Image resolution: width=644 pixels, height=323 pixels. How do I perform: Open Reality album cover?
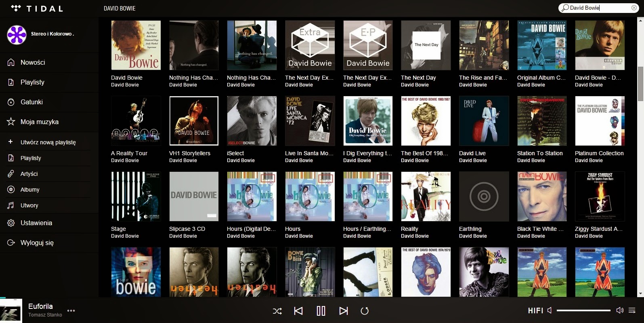click(426, 196)
